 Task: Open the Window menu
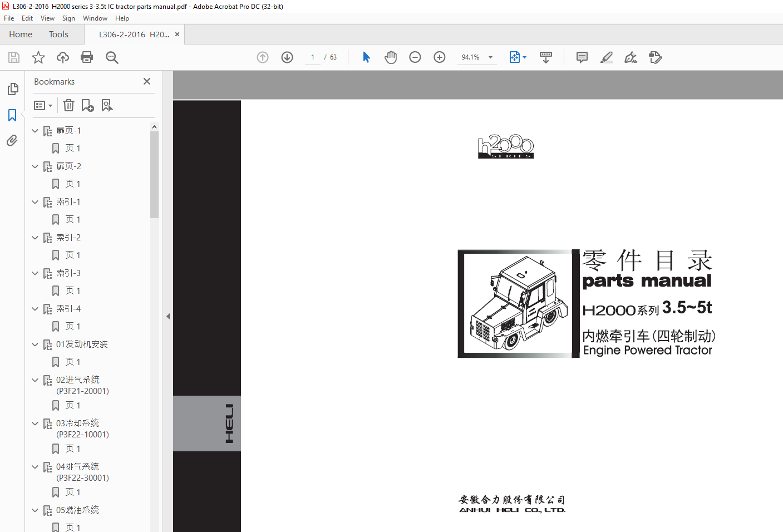click(95, 18)
